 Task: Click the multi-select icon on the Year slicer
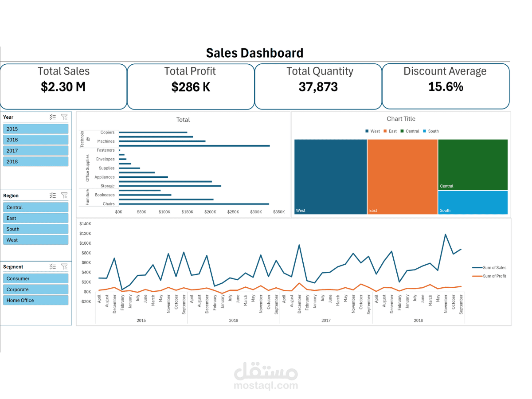52,117
